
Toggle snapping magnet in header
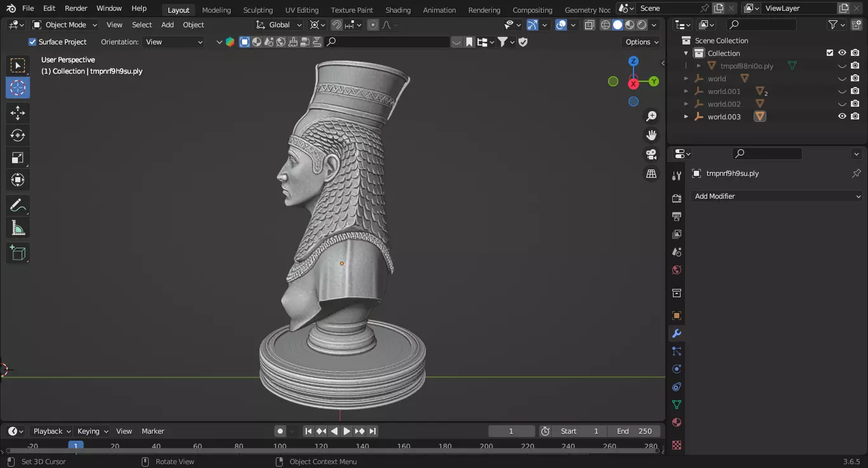point(337,25)
